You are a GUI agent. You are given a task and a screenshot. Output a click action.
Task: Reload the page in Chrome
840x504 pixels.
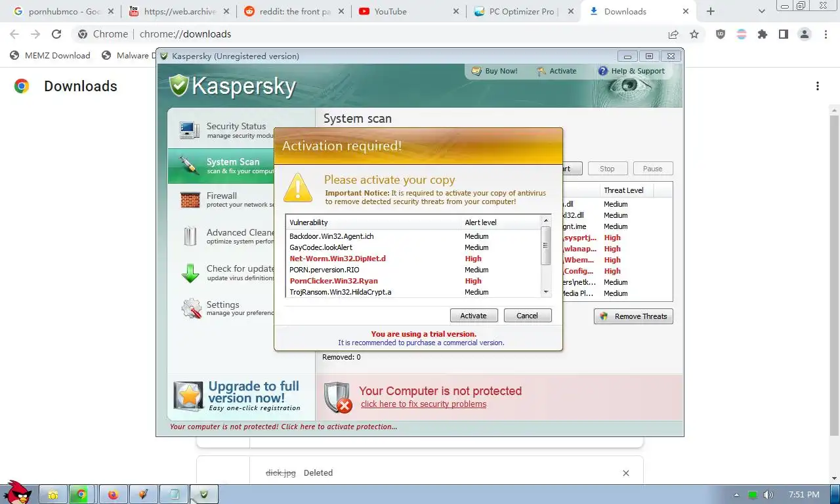[56, 34]
